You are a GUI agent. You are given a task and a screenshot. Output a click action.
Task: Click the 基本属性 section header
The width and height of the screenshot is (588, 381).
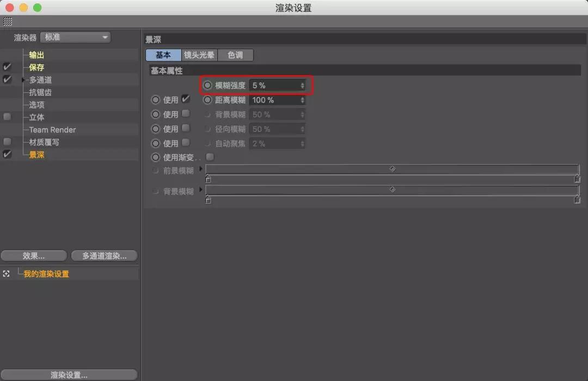click(x=365, y=70)
